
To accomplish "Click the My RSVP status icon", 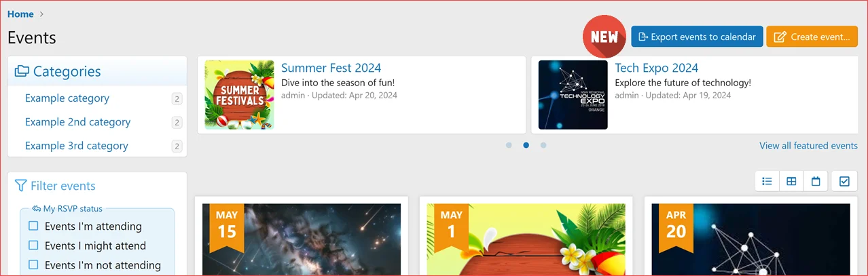I will coord(37,209).
